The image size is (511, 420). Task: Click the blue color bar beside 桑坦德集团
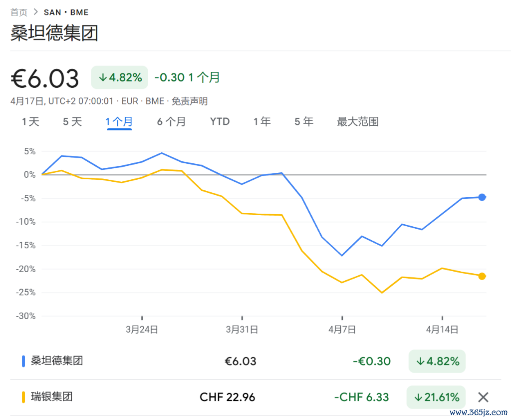(x=23, y=361)
